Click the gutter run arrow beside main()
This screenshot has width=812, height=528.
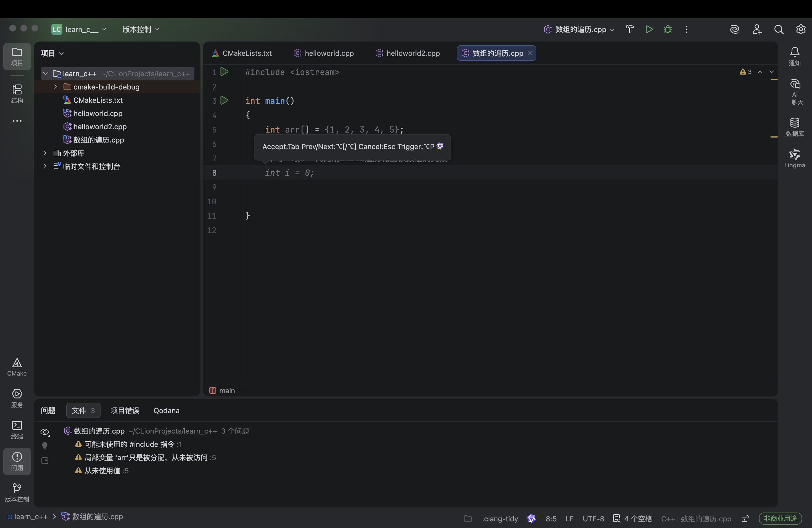[225, 101]
